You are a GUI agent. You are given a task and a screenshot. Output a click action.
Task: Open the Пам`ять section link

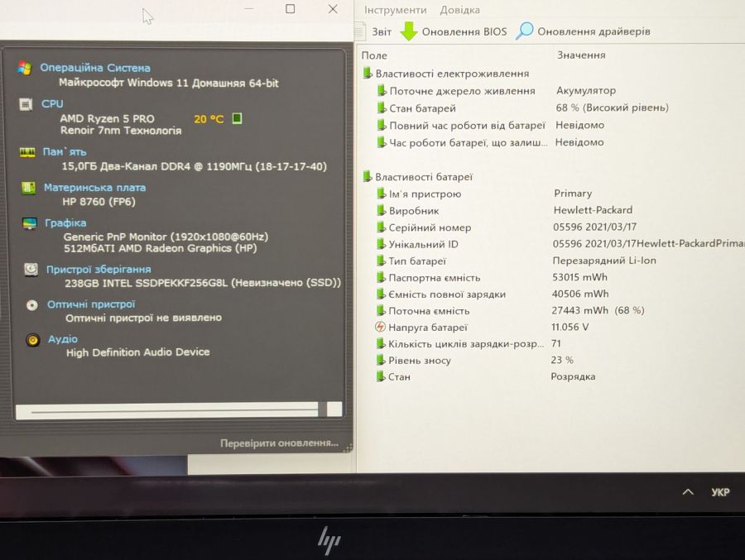pos(65,151)
